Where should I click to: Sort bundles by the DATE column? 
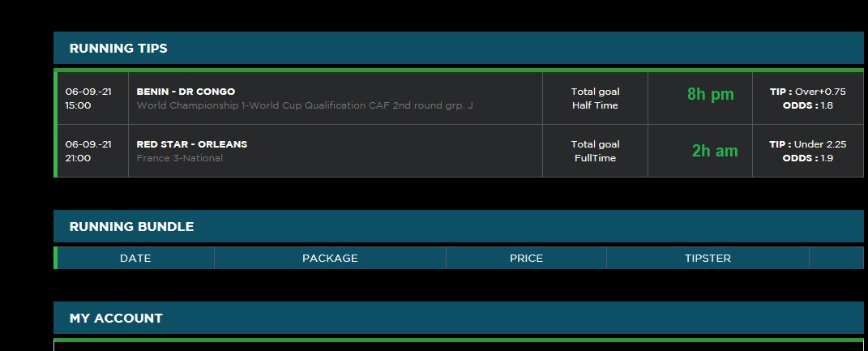[135, 259]
